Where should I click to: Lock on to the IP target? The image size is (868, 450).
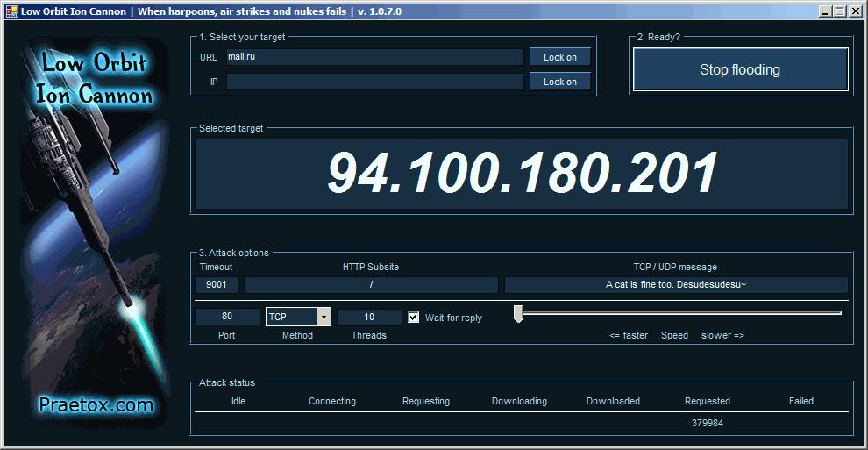(x=559, y=82)
